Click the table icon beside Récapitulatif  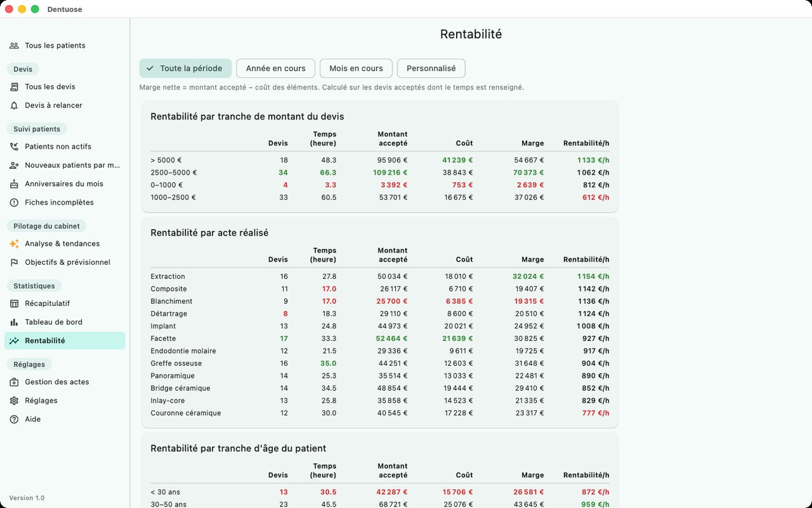14,304
